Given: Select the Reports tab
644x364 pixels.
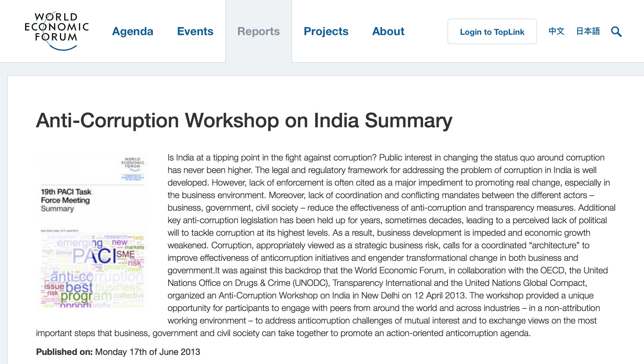Looking at the screenshot, I should tap(259, 31).
